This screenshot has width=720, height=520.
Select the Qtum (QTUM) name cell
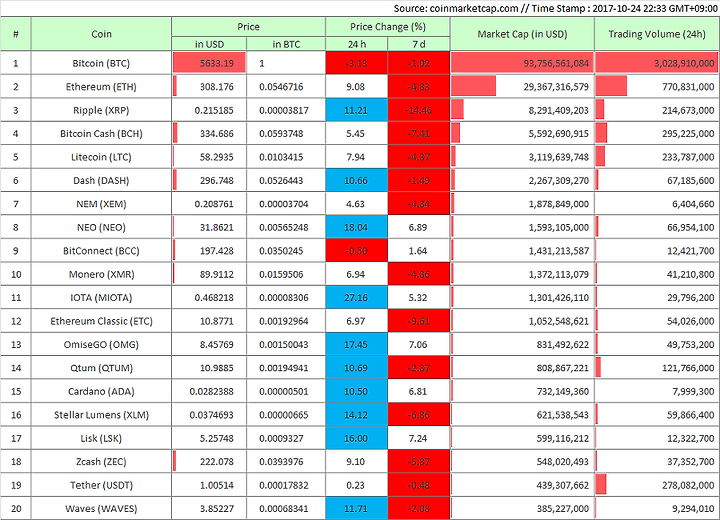click(x=101, y=368)
